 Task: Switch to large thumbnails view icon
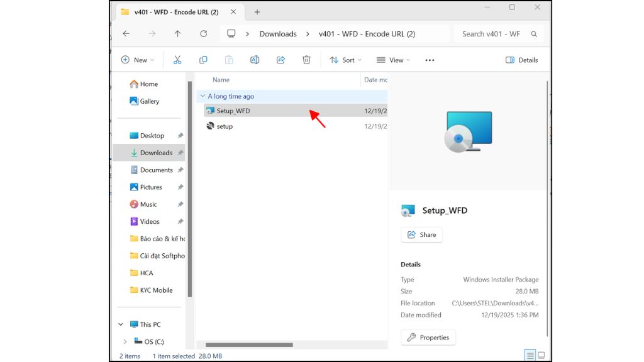click(x=541, y=355)
